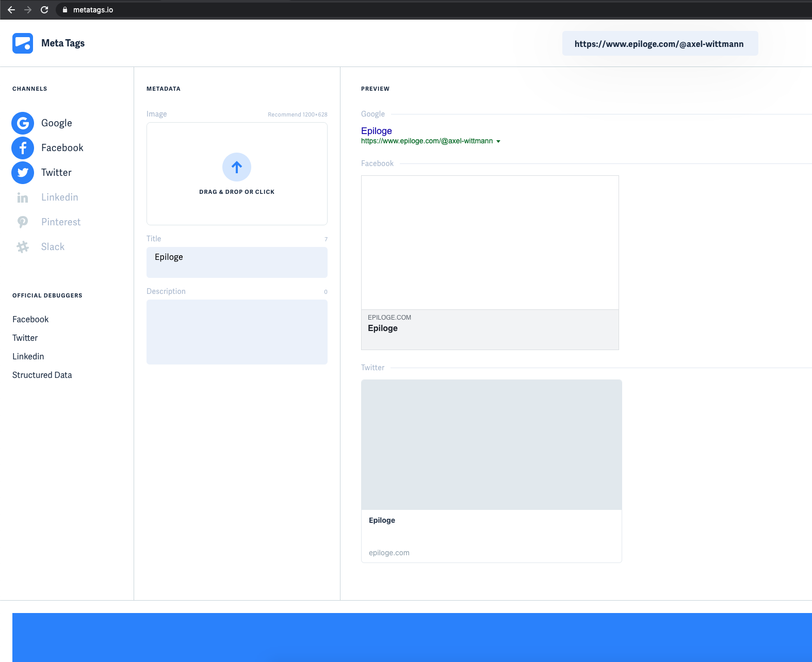Reload the page with refresh icon
812x662 pixels.
[44, 10]
